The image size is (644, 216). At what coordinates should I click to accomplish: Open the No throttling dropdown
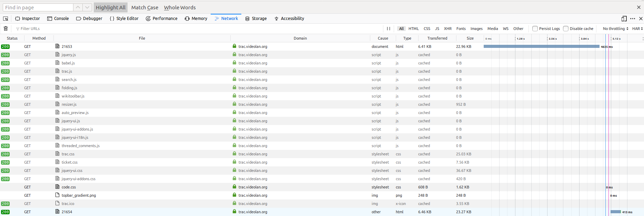(615, 29)
